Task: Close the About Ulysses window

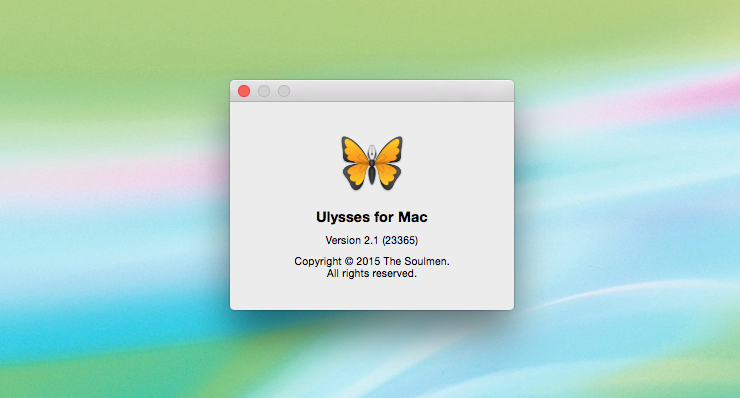Action: coord(244,91)
